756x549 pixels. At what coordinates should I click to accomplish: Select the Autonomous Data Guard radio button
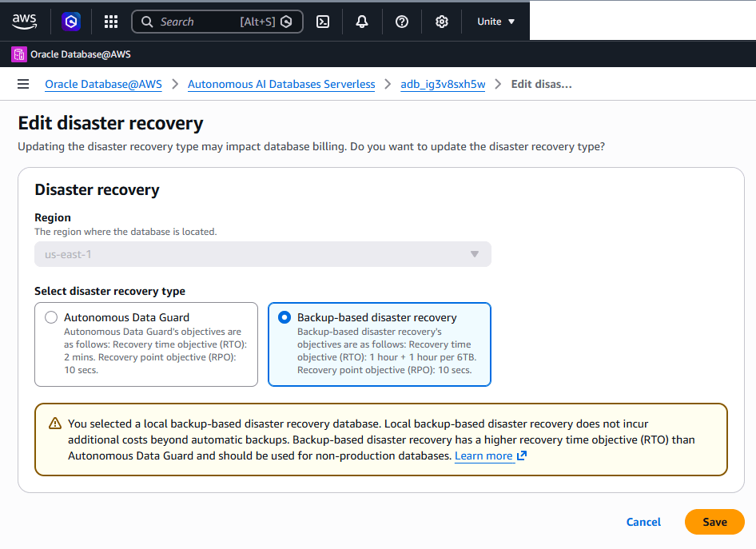click(x=51, y=317)
